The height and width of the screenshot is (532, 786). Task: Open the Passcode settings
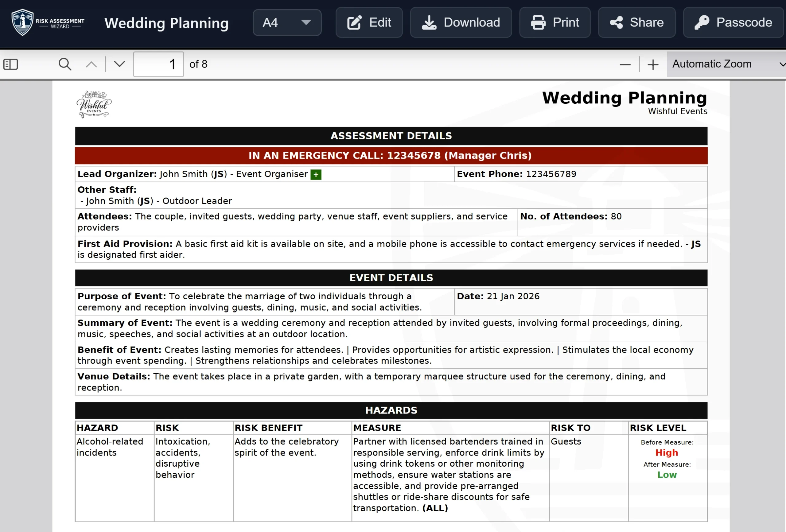coord(733,23)
